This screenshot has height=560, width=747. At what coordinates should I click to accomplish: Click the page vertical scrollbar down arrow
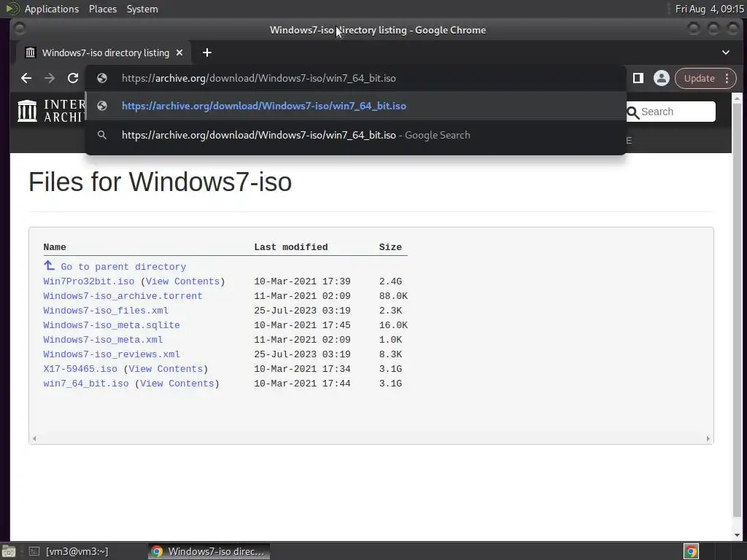[x=737, y=535]
